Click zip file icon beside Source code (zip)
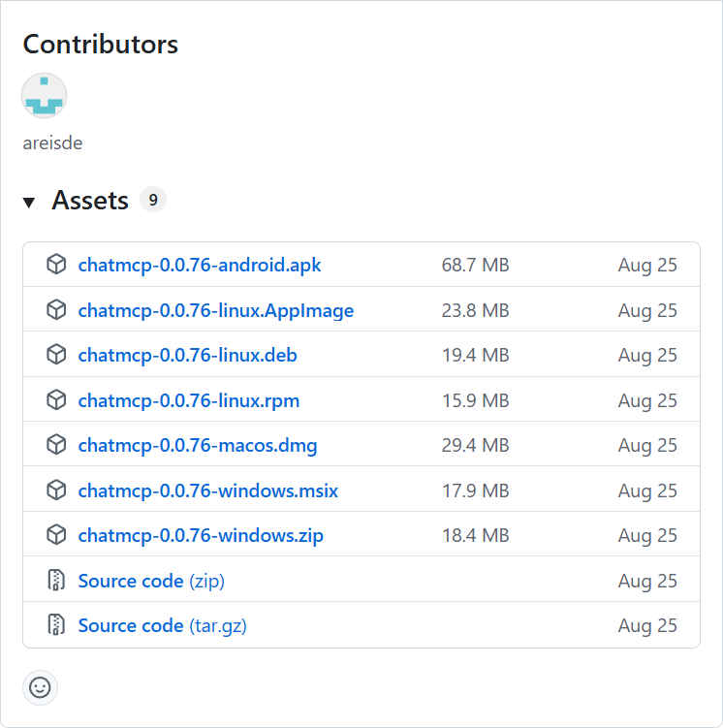Screen dimensions: 723x728 pos(56,581)
